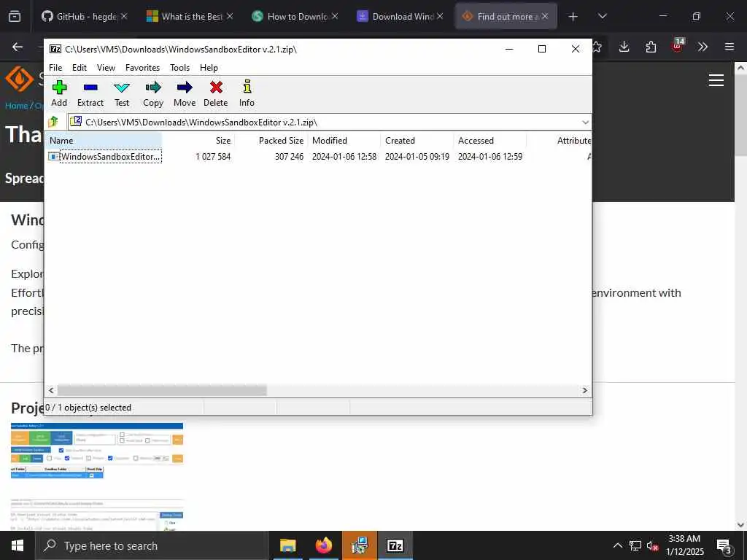Sort by the Name column header
747x560 pixels.
pos(104,141)
